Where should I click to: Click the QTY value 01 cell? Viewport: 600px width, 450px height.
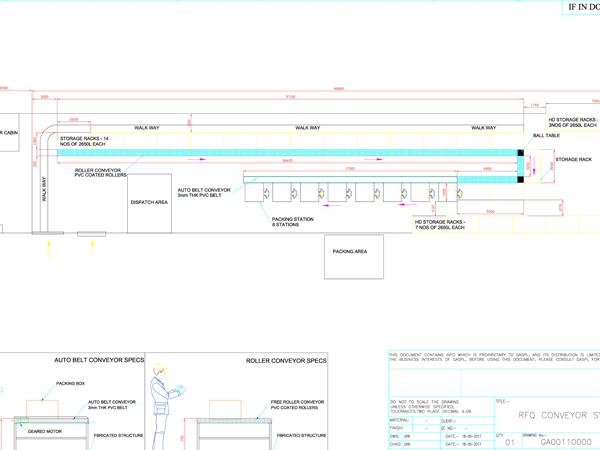coord(508,441)
